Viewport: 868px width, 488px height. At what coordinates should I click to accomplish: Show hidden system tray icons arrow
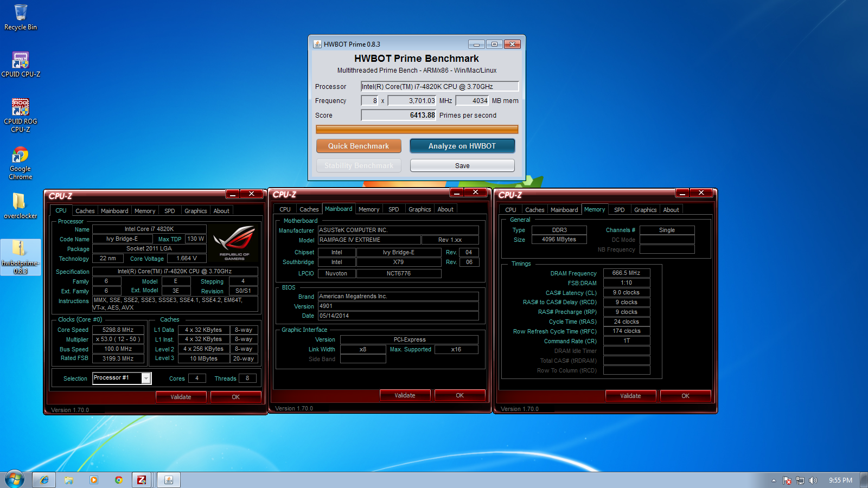[774, 480]
